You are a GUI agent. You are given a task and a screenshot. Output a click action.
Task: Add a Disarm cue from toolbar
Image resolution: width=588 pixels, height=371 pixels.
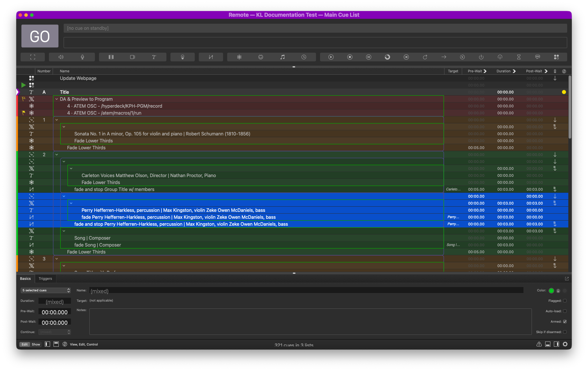(x=500, y=57)
